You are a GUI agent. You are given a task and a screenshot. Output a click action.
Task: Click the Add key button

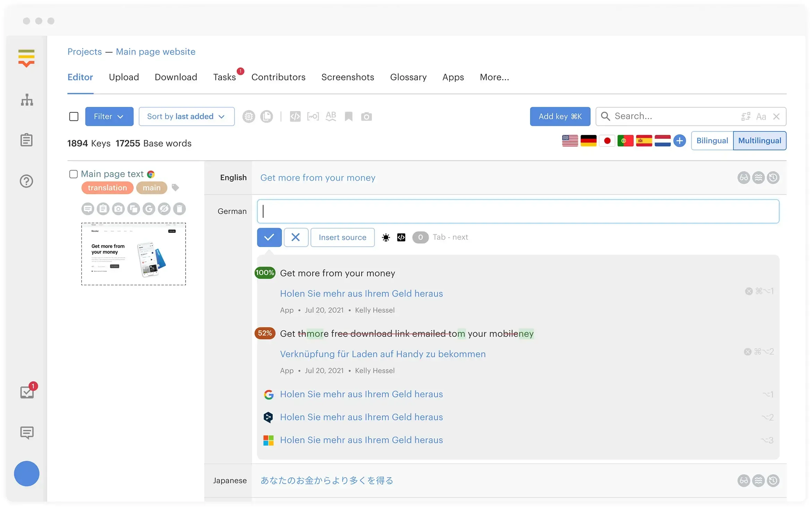tap(559, 117)
